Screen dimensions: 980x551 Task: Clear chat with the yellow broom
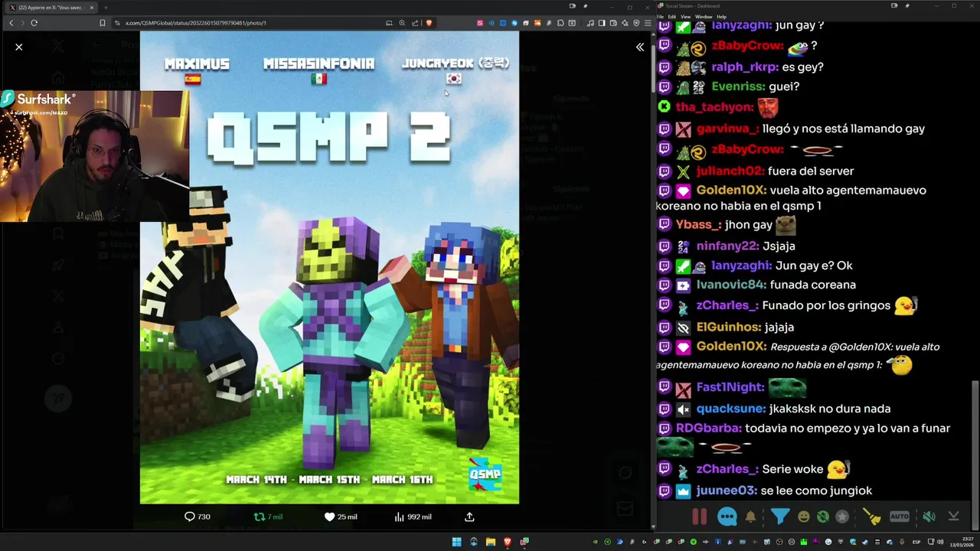(872, 517)
